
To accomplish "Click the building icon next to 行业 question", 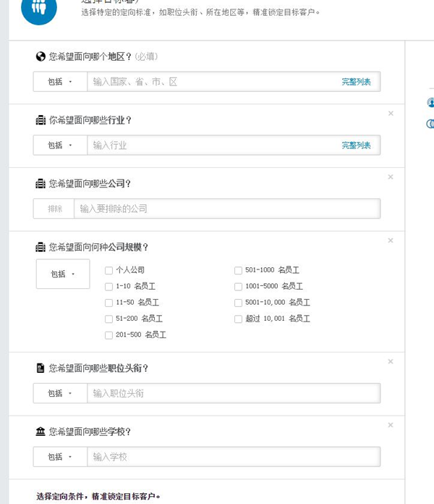I will tap(41, 120).
